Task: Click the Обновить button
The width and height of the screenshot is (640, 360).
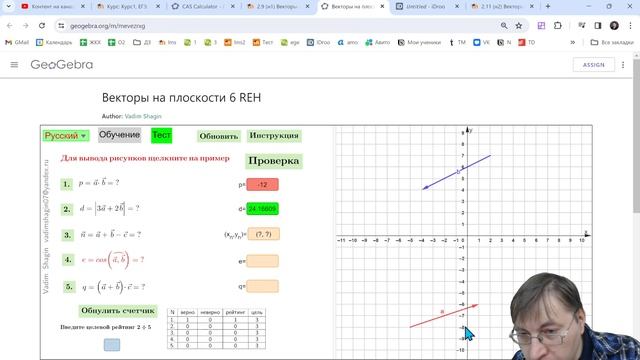Action: click(x=219, y=136)
